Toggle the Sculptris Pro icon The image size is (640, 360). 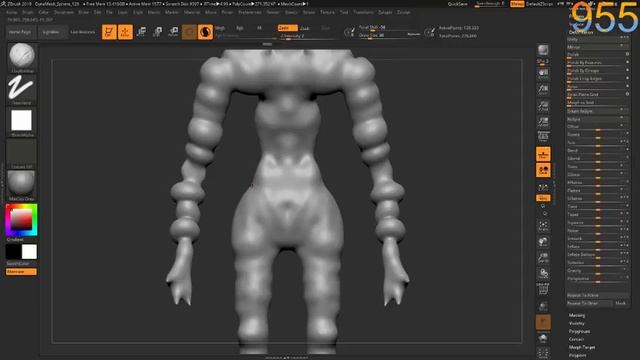(x=205, y=32)
